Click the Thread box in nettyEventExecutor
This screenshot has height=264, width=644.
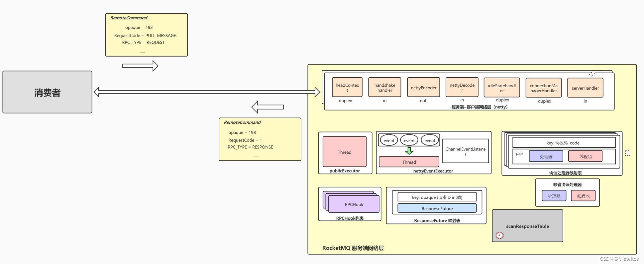[409, 162]
